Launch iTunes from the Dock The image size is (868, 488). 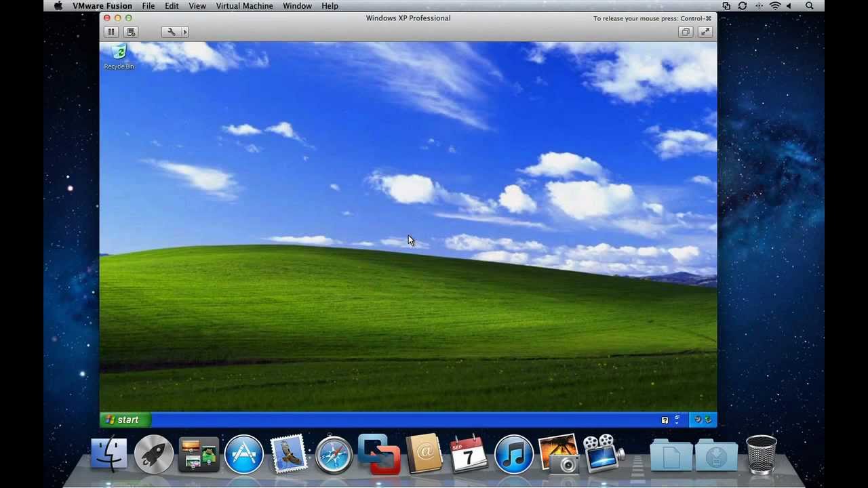coord(513,454)
